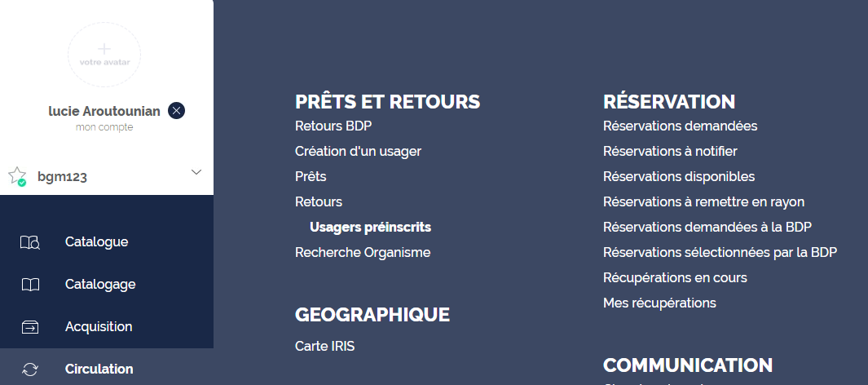This screenshot has width=868, height=385.
Task: Open Carte IRIS link
Action: tap(325, 346)
